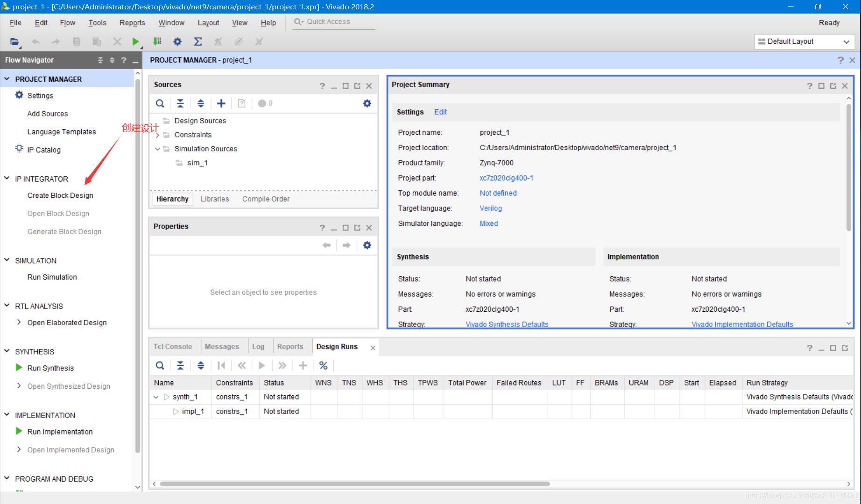Open the Tools menu
The height and width of the screenshot is (504, 861).
pyautogui.click(x=97, y=22)
